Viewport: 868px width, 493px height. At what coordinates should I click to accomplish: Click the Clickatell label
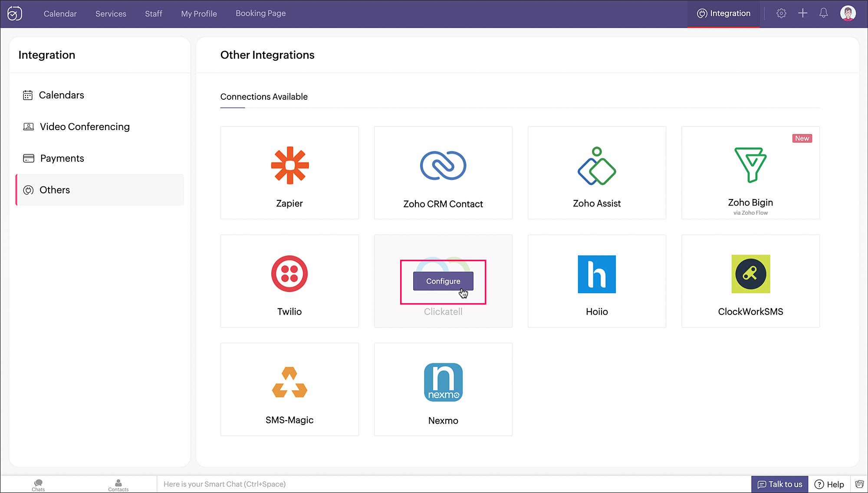coord(443,312)
